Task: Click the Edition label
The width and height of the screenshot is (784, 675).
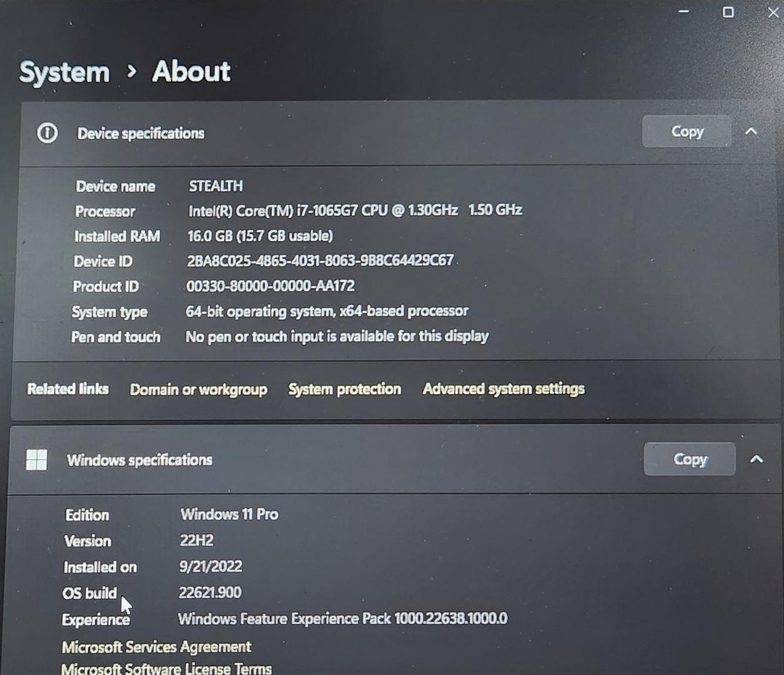Action: click(87, 515)
